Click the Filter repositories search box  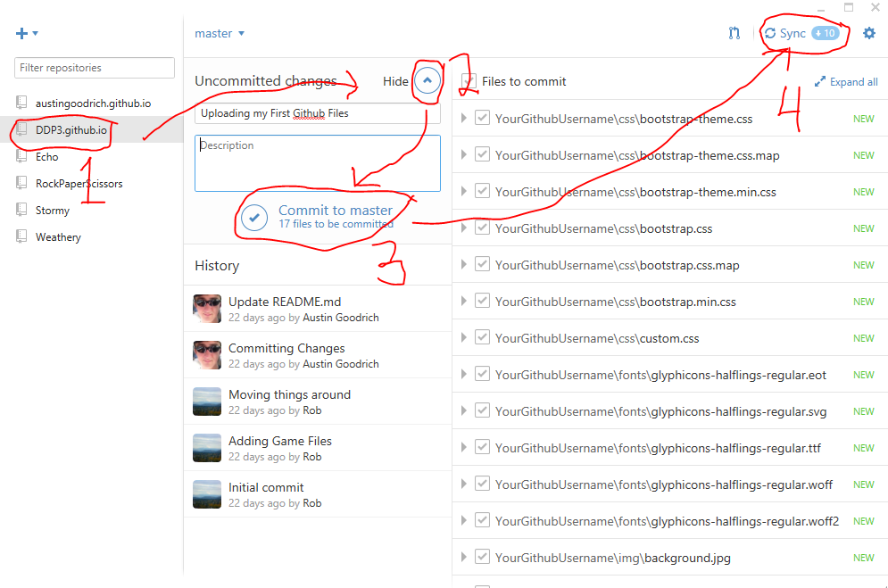click(95, 68)
